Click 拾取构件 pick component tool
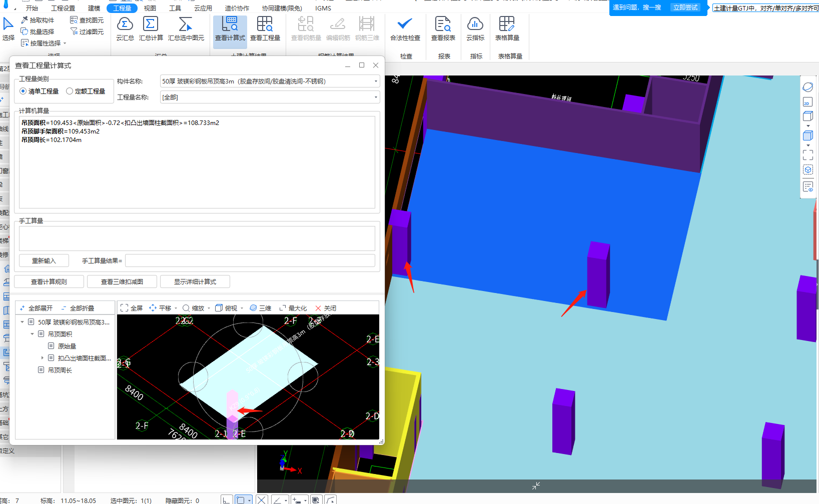The height and width of the screenshot is (504, 819). pos(38,20)
